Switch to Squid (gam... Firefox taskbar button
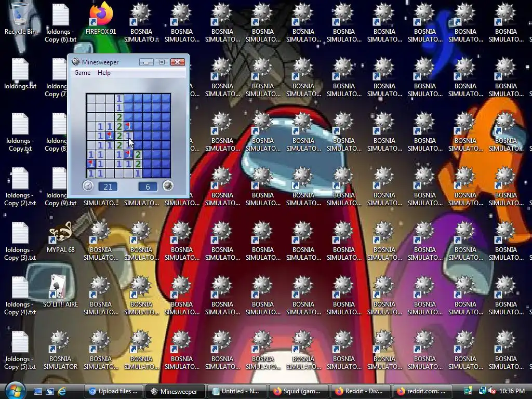 click(298, 391)
